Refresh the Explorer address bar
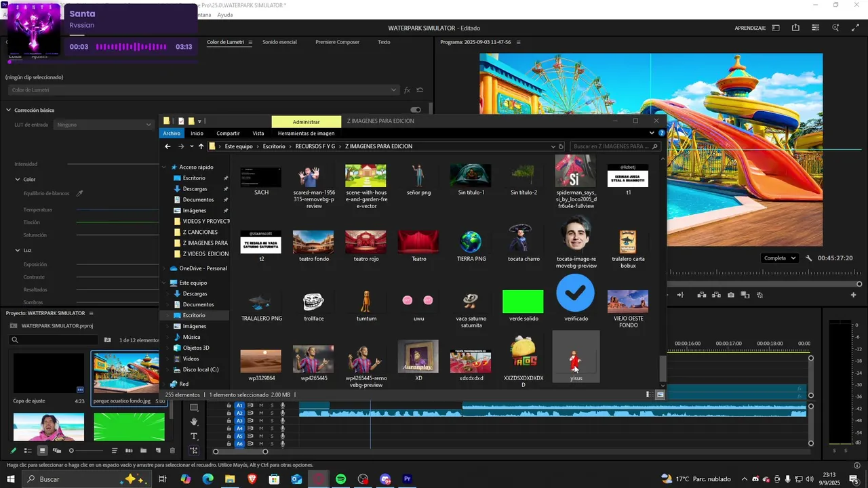 click(x=560, y=146)
